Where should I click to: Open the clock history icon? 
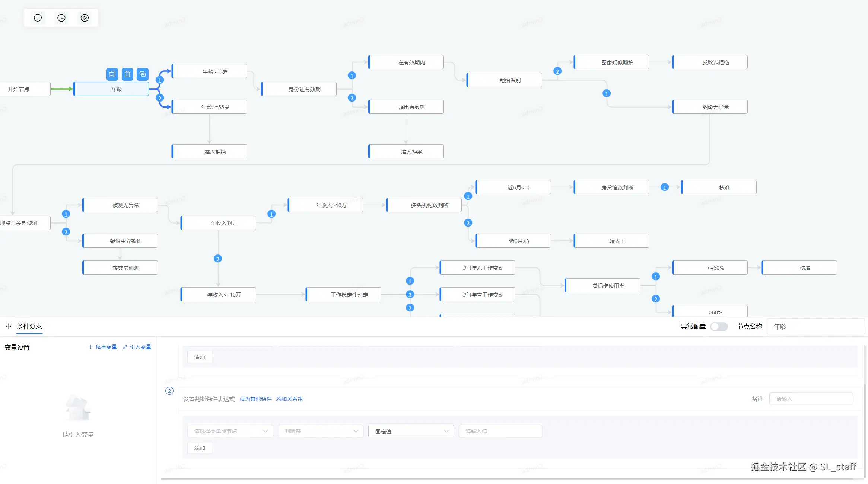[61, 18]
